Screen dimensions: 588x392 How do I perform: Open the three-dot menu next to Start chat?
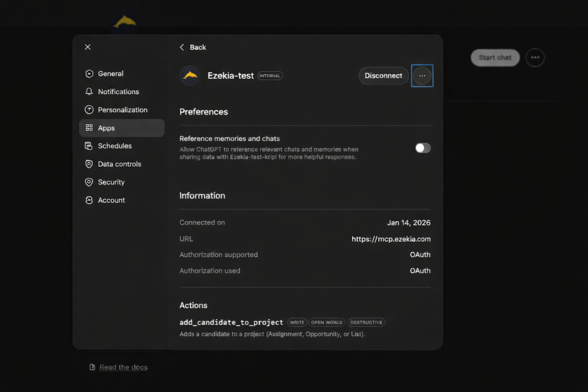click(535, 57)
